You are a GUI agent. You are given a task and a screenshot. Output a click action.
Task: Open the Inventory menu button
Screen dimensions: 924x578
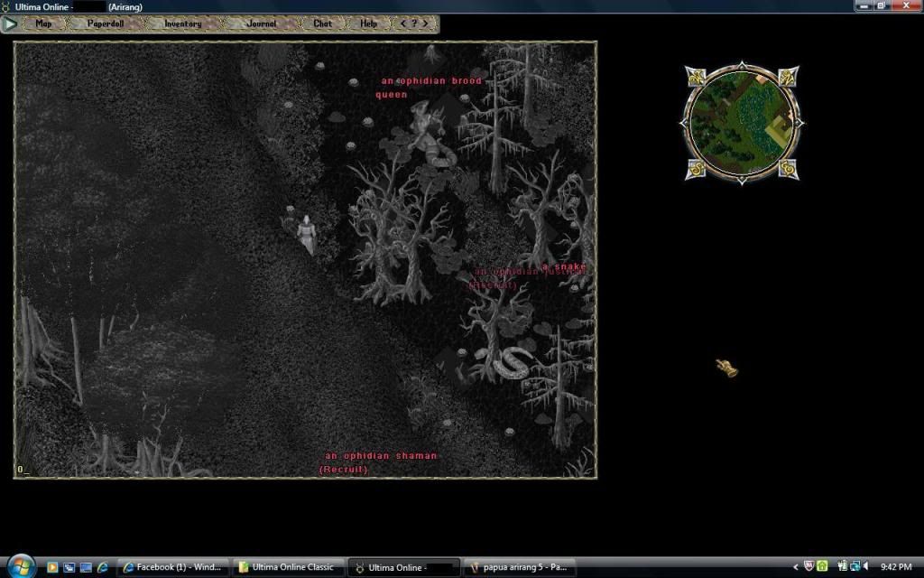point(182,23)
